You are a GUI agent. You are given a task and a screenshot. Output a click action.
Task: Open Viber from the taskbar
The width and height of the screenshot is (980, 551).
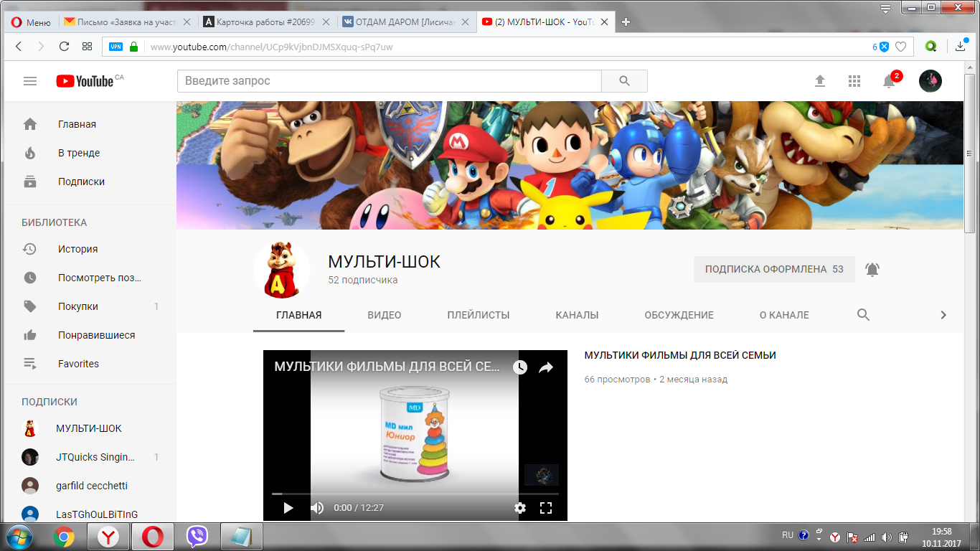pyautogui.click(x=197, y=536)
